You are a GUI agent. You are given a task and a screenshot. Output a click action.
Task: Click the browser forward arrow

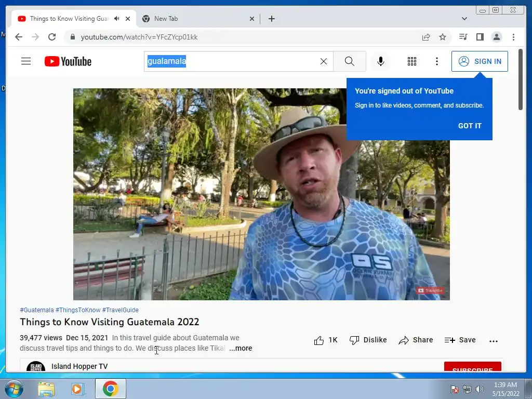(35, 37)
